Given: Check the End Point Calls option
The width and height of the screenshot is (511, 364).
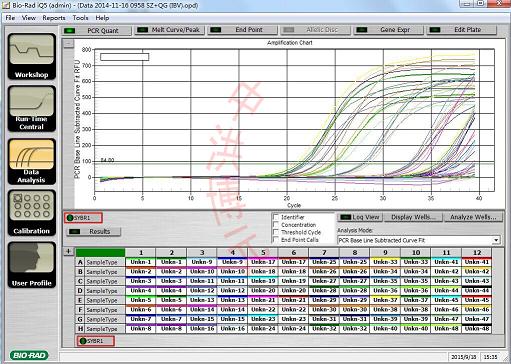Looking at the screenshot, I should click(276, 240).
